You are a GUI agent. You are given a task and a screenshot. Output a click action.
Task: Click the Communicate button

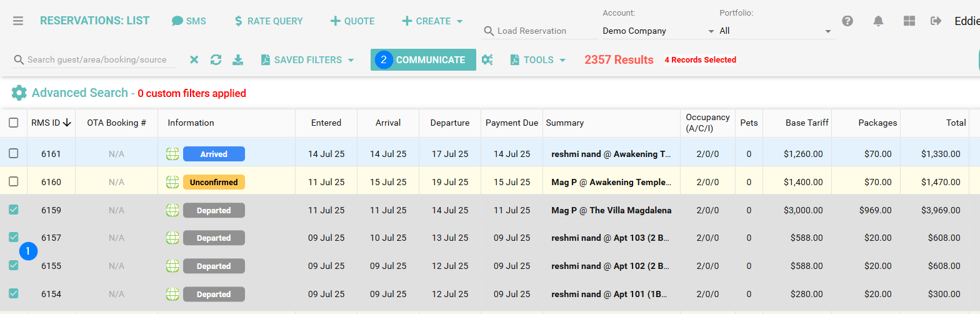point(430,60)
